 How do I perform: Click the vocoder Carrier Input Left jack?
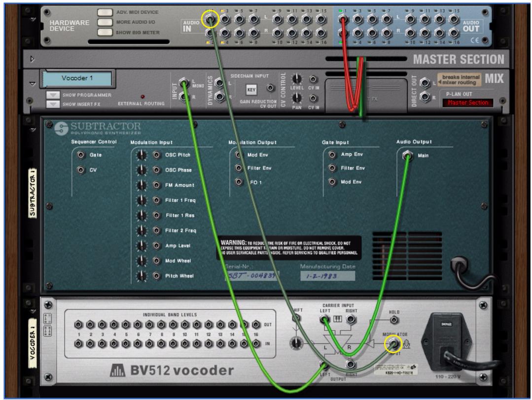click(x=325, y=319)
